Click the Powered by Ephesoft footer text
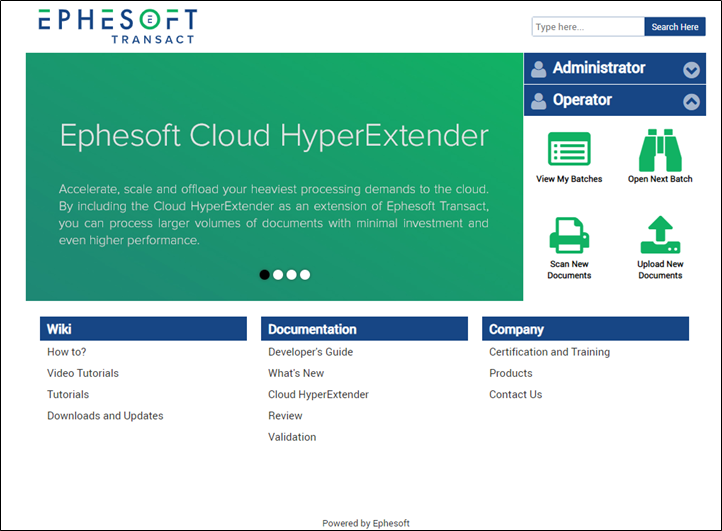The height and width of the screenshot is (531, 722). coord(366,523)
